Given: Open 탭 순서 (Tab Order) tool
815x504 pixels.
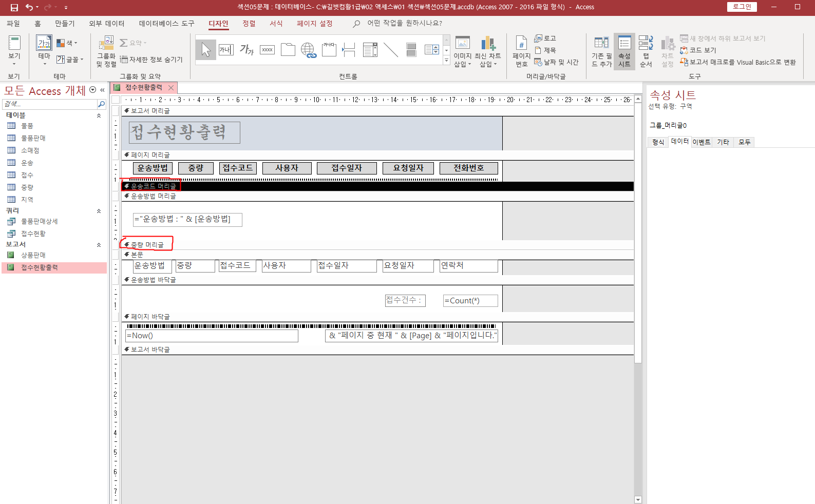Looking at the screenshot, I should tap(646, 51).
